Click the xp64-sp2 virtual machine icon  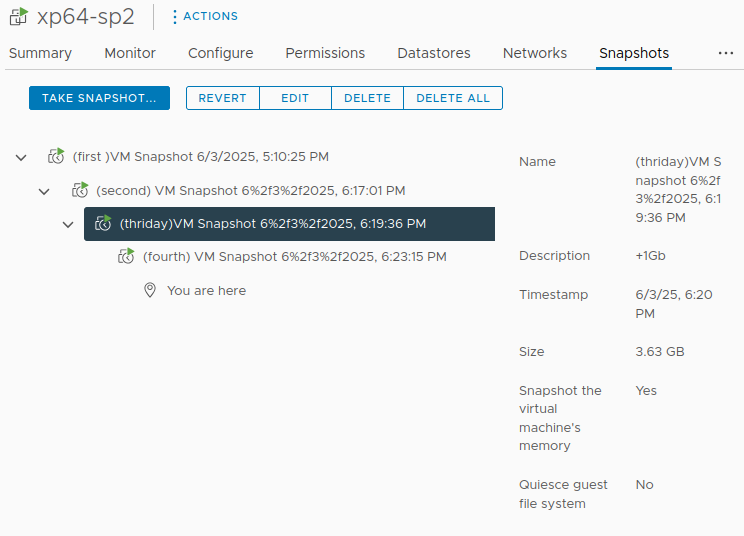pyautogui.click(x=17, y=17)
